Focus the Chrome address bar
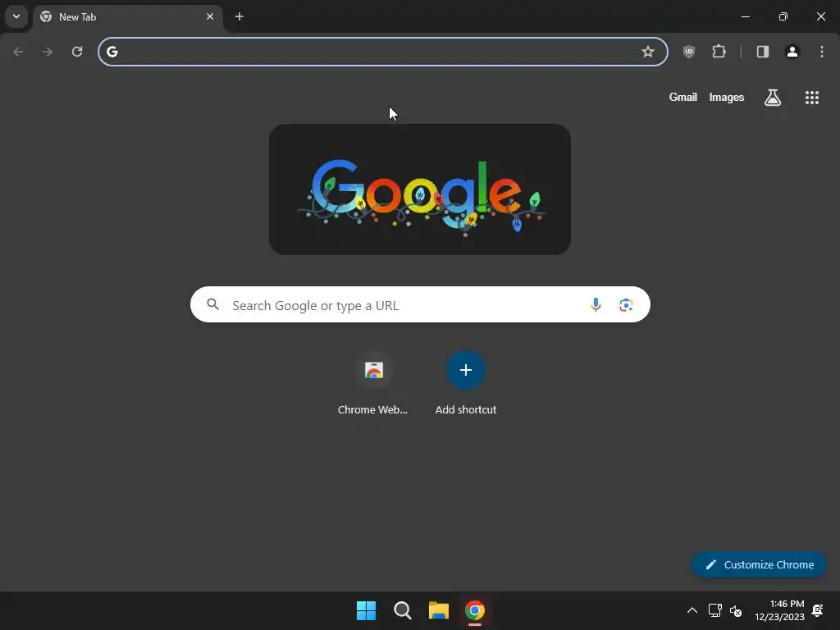 click(382, 52)
